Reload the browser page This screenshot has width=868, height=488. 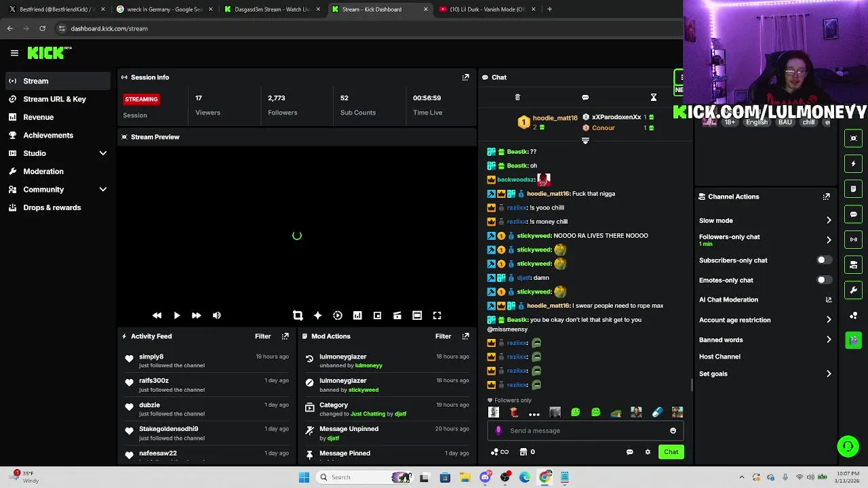click(x=42, y=28)
